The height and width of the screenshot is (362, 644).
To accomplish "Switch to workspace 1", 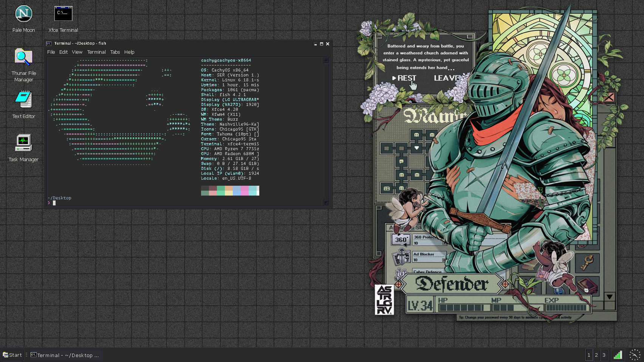I will pos(589,355).
